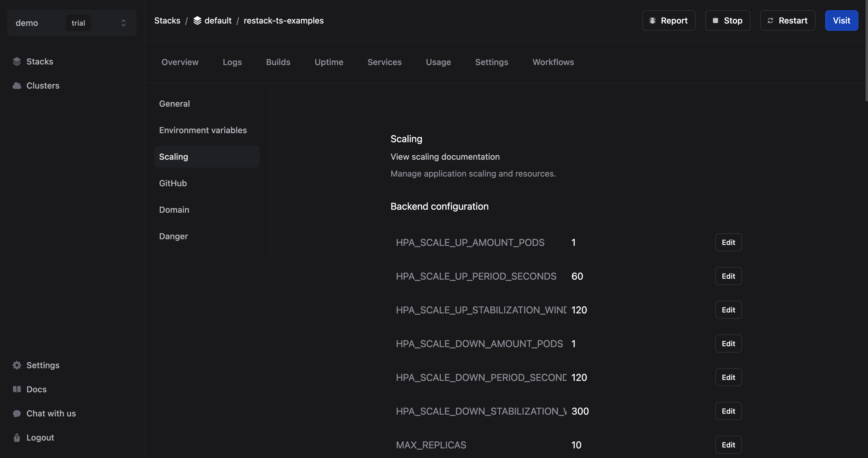The image size is (868, 458).
Task: Edit the MAX_REPLICAS value
Action: point(728,445)
